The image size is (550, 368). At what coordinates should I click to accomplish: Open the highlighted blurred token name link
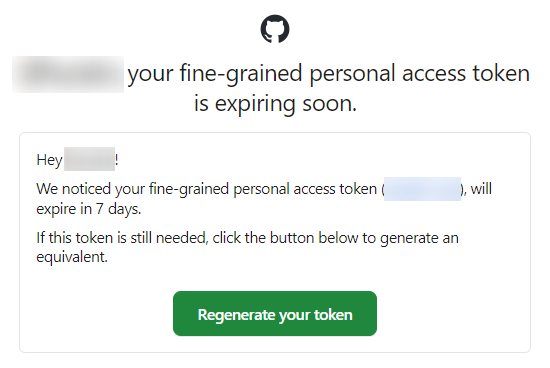(422, 189)
